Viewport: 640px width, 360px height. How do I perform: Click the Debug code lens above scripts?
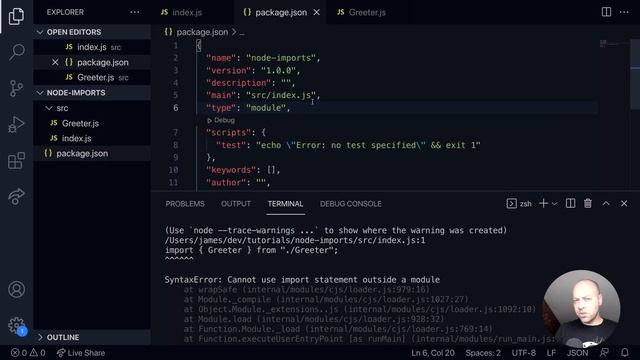point(221,120)
